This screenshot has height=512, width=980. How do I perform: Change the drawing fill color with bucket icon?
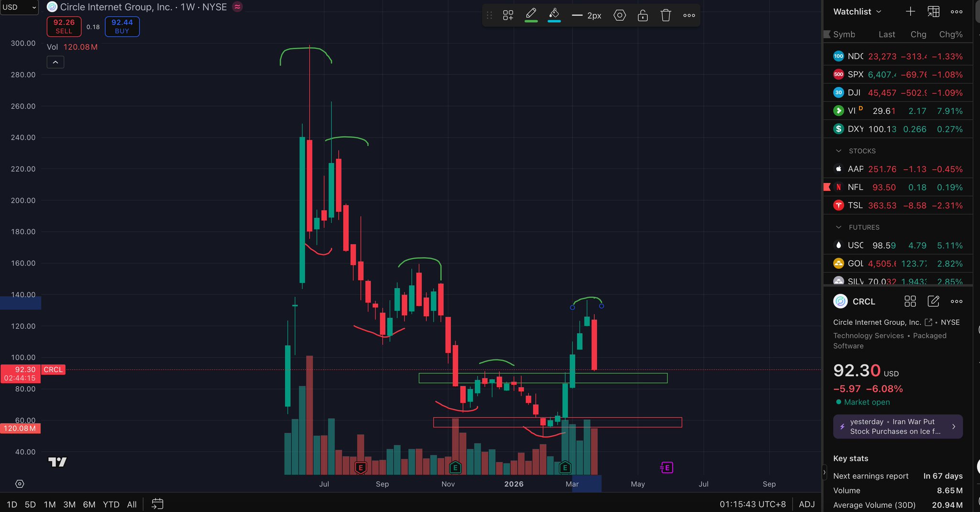coord(554,15)
